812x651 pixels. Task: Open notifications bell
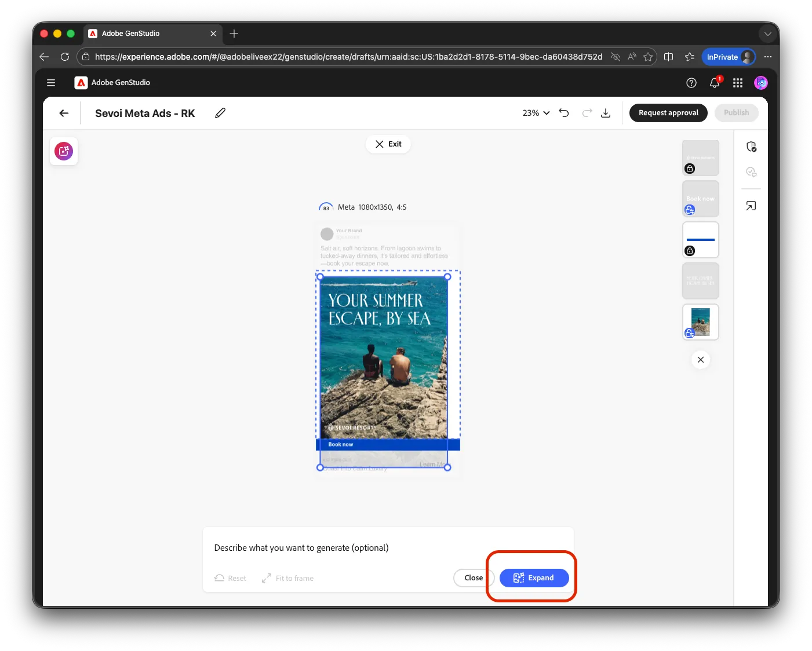click(715, 83)
